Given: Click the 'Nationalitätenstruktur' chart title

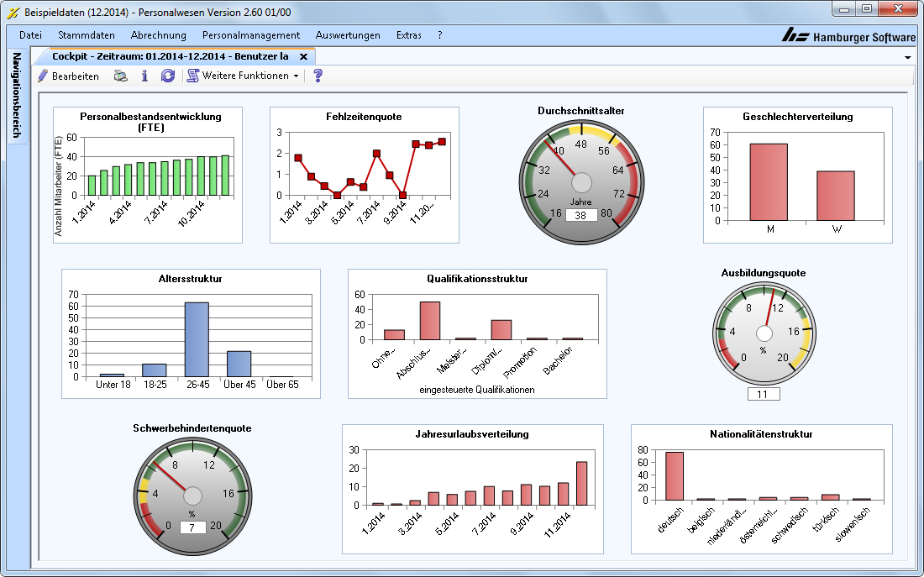Looking at the screenshot, I should [761, 434].
